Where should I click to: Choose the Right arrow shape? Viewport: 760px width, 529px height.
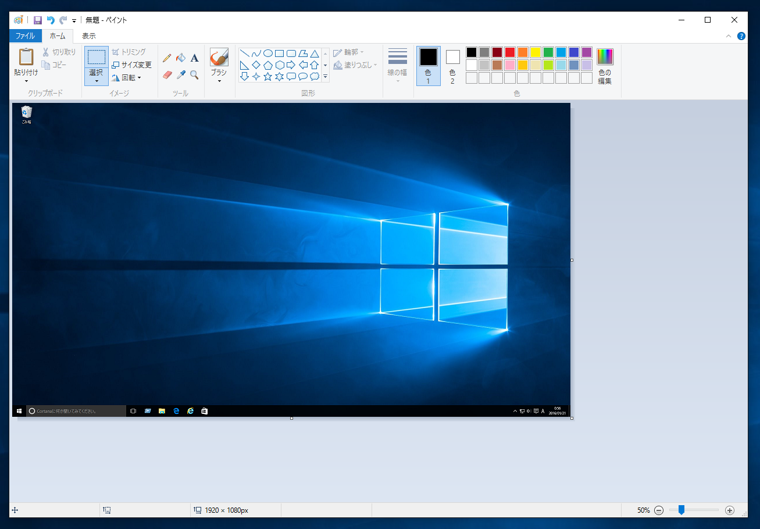point(291,65)
